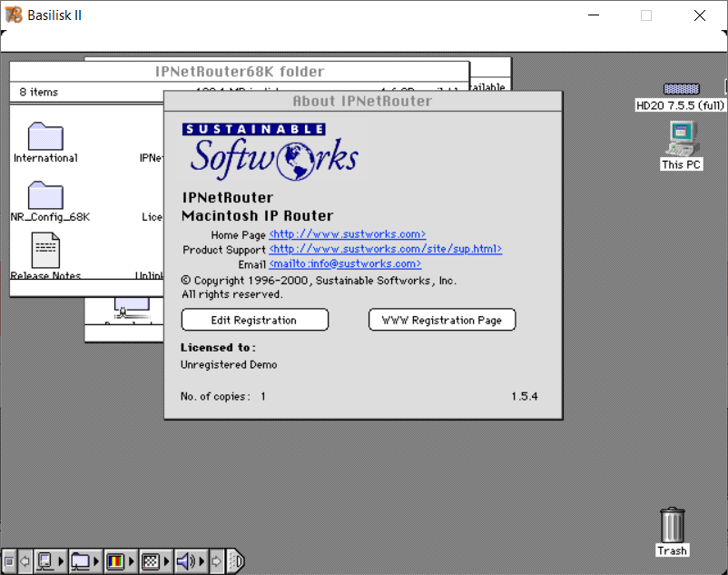
Task: Click the Control Strip close box
Action: point(9,561)
